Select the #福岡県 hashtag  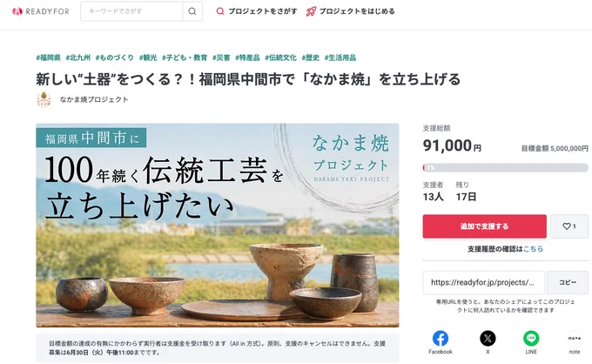tap(48, 57)
